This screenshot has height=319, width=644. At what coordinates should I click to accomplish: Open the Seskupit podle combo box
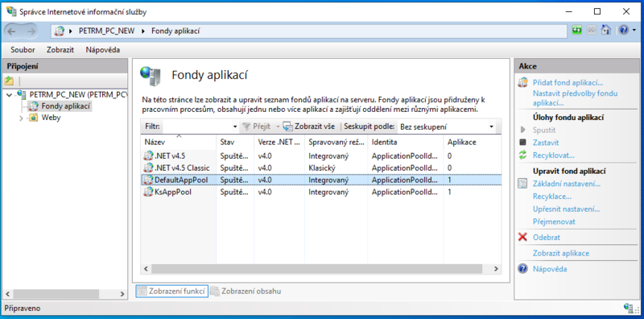point(448,126)
